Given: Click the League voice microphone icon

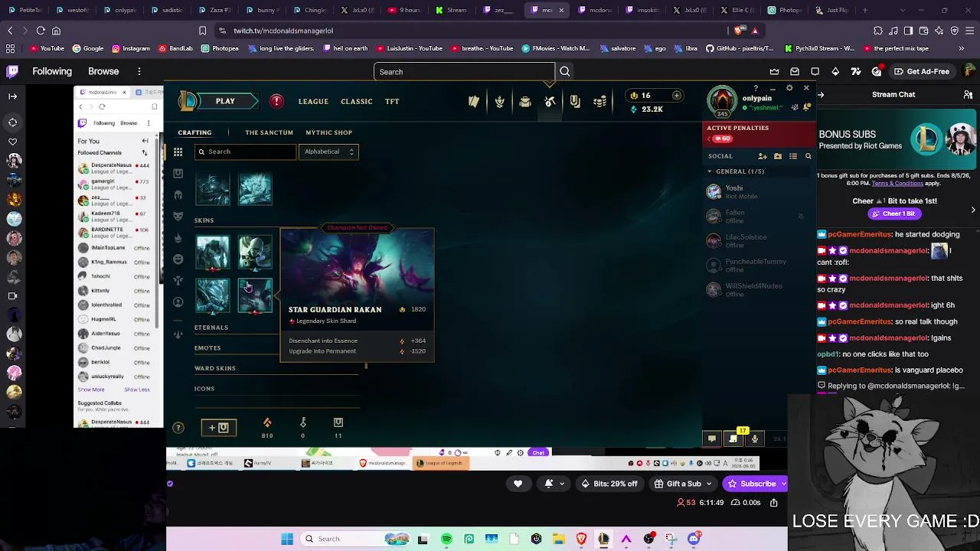Looking at the screenshot, I should tap(755, 439).
